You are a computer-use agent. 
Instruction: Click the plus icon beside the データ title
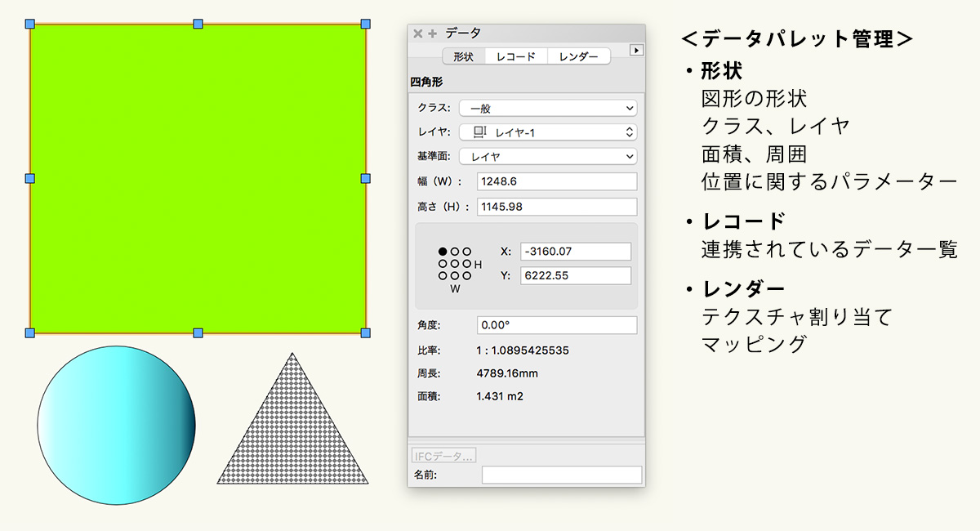432,33
